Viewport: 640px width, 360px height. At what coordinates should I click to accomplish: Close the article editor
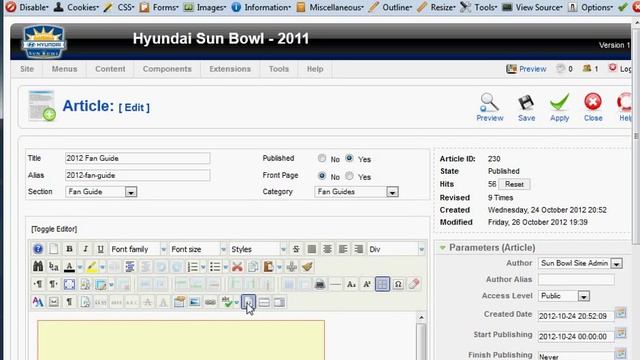pyautogui.click(x=593, y=107)
